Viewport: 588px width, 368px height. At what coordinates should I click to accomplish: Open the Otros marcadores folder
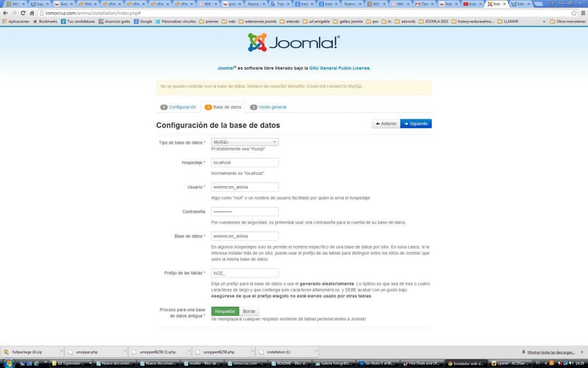(568, 21)
